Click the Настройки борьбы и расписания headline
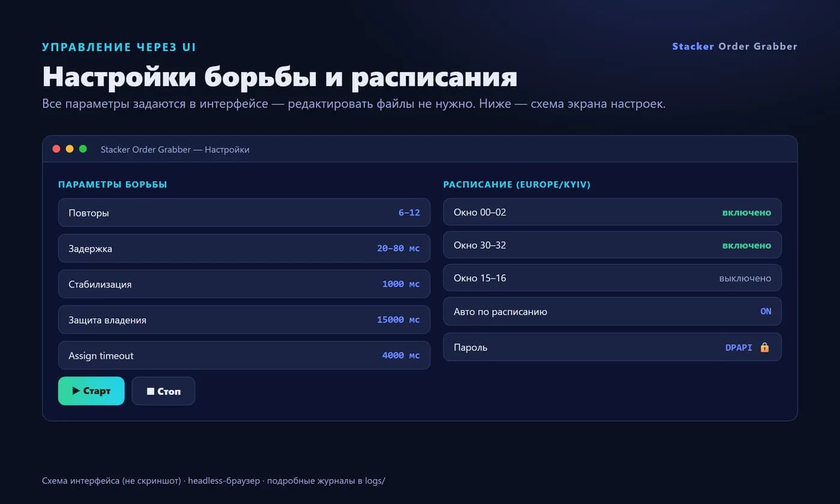 [280, 77]
